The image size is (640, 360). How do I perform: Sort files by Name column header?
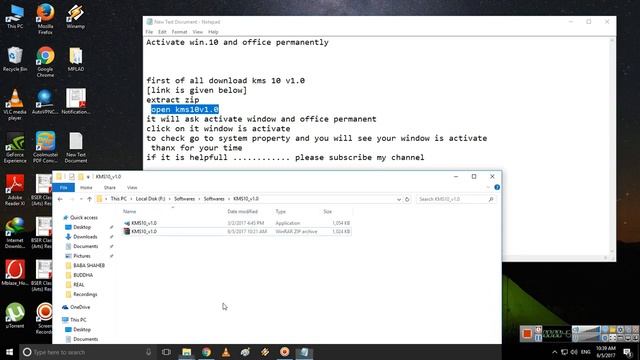(x=130, y=211)
